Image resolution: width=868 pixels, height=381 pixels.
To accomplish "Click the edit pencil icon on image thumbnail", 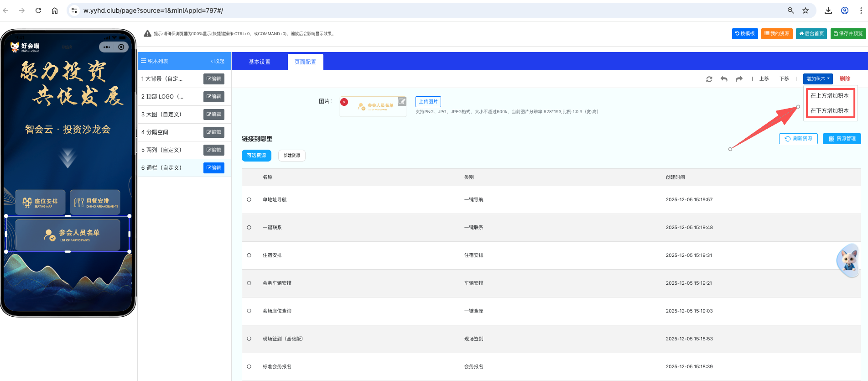I will click(401, 101).
